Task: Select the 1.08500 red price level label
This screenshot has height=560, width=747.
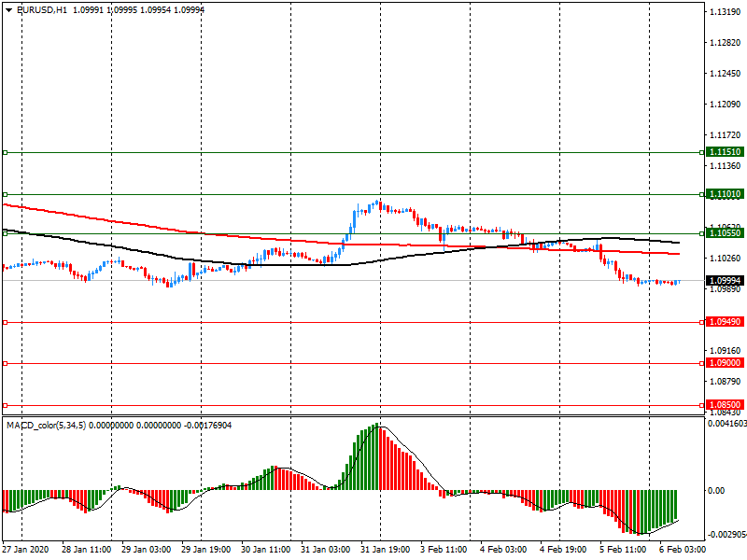Action: pyautogui.click(x=724, y=405)
